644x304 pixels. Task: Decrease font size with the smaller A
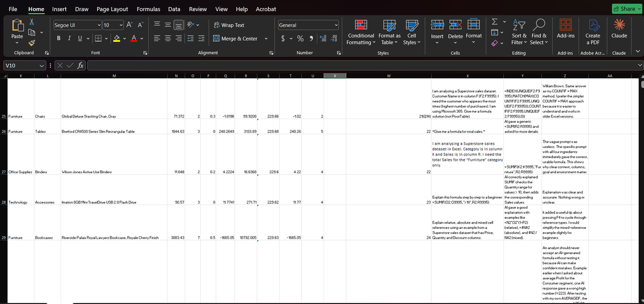click(140, 25)
